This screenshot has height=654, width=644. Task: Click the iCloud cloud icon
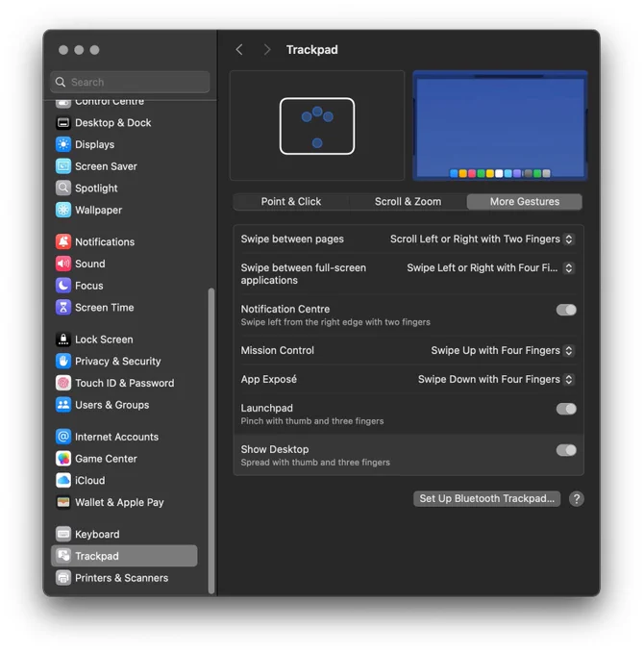[x=62, y=481]
